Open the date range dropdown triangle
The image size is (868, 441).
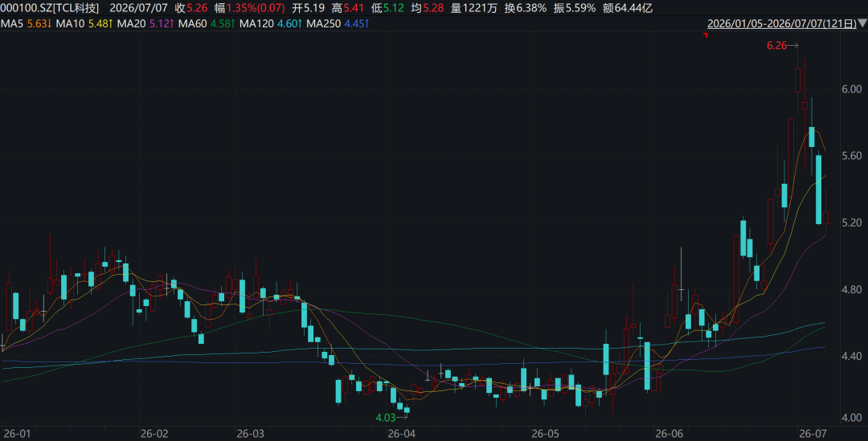[x=862, y=23]
